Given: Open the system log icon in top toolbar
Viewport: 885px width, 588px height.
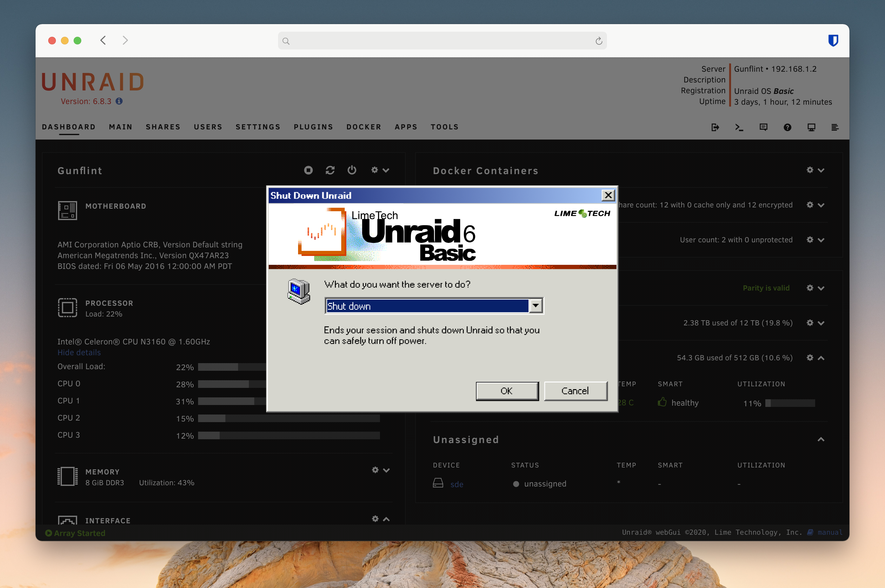Looking at the screenshot, I should coord(835,127).
